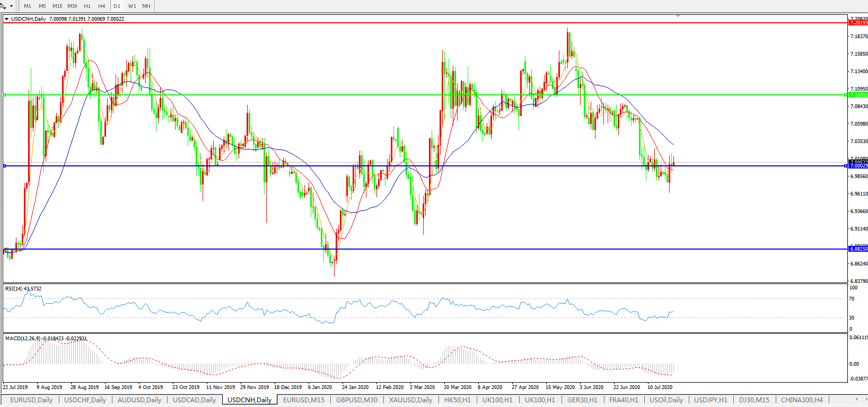Image resolution: width=868 pixels, height=407 pixels.
Task: Select the D1 daily timeframe
Action: tap(117, 6)
